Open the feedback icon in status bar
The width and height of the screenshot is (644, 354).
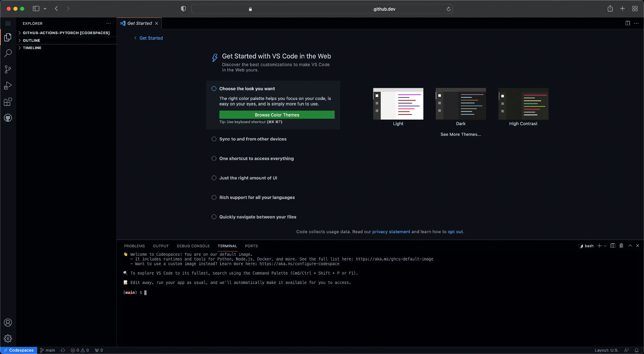pyautogui.click(x=627, y=350)
